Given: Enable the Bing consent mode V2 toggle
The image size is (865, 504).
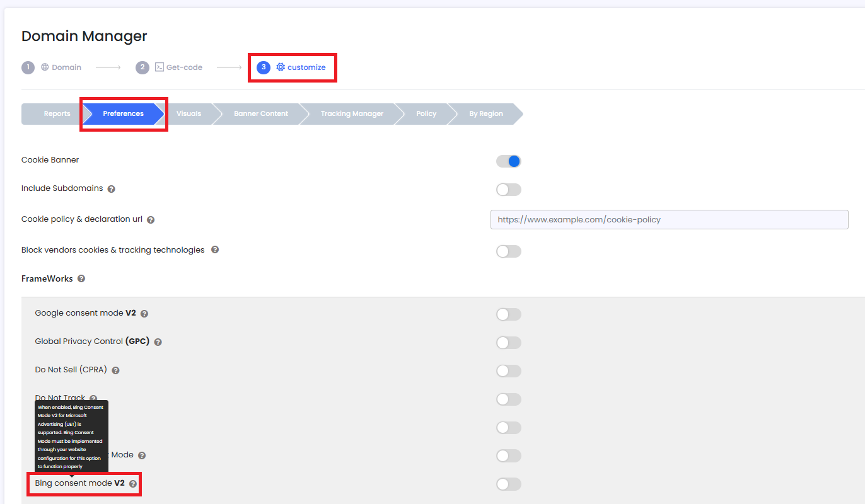Looking at the screenshot, I should 509,484.
